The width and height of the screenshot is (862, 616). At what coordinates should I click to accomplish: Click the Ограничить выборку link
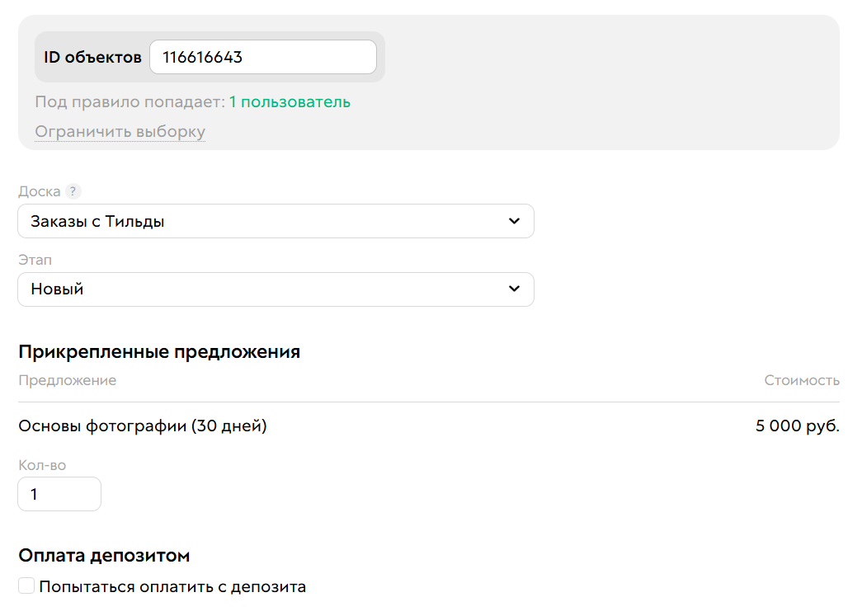click(x=120, y=131)
